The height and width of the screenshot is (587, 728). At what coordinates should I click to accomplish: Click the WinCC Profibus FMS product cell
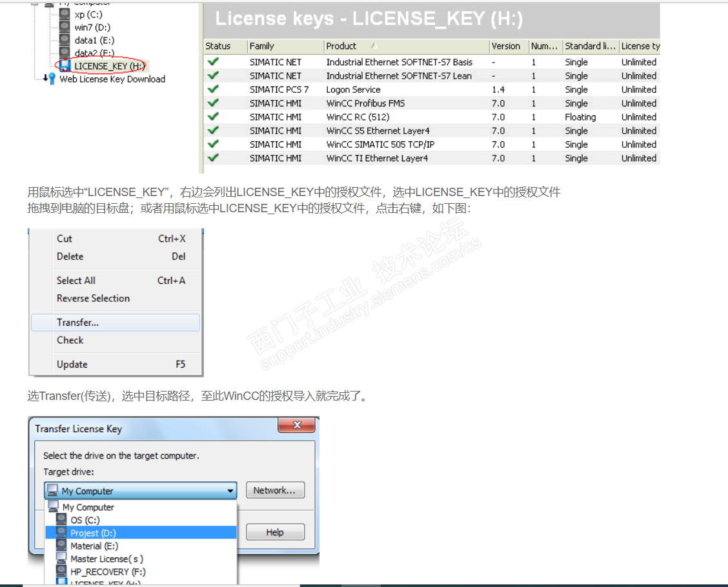coord(365,103)
